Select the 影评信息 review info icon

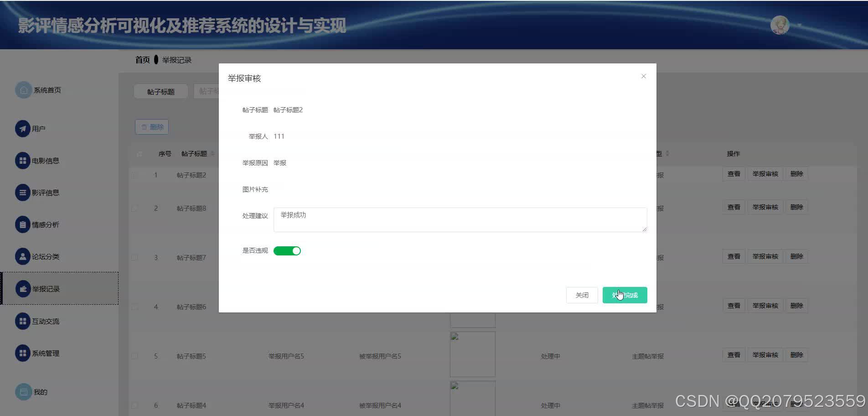[23, 192]
